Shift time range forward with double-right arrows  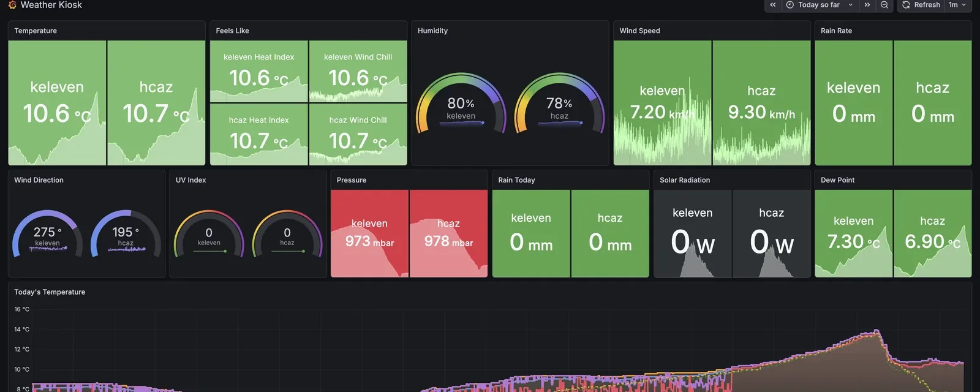pos(867,5)
